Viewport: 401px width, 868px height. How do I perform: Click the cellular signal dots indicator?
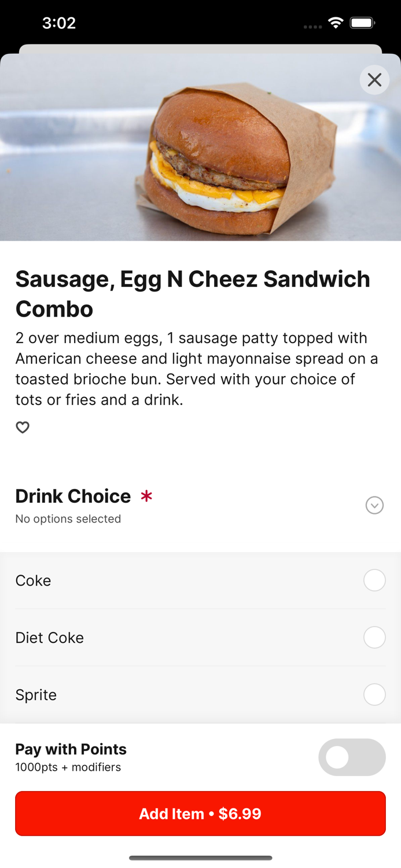click(x=312, y=27)
